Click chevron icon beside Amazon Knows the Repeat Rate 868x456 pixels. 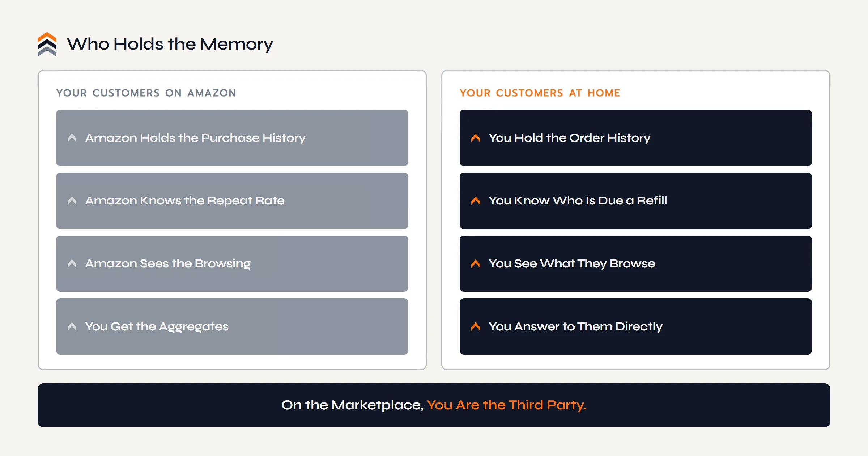72,201
